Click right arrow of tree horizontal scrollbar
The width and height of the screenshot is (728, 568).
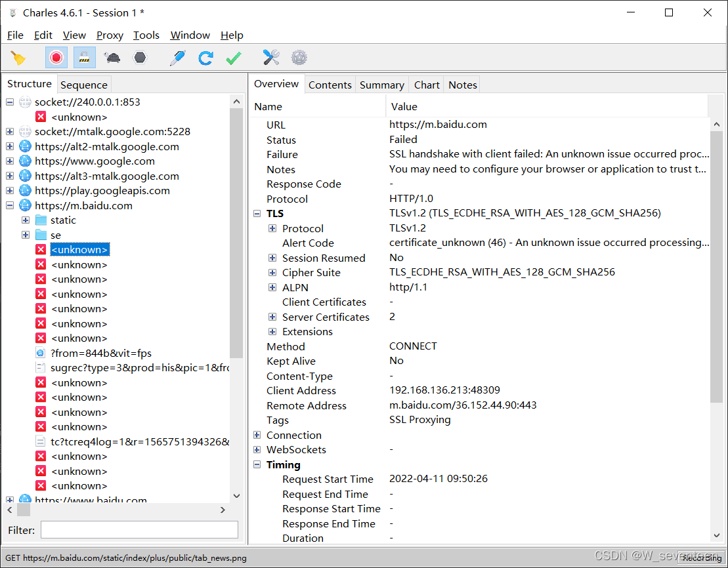click(x=223, y=510)
